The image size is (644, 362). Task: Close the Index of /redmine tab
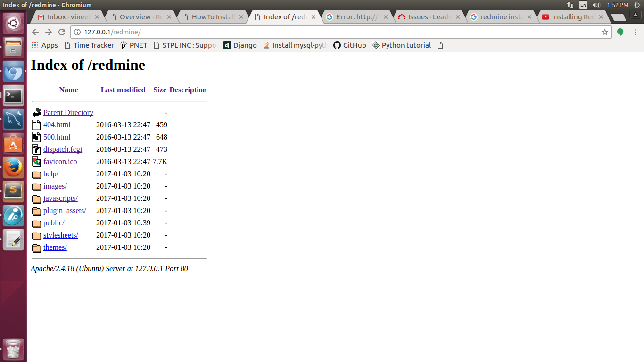[x=314, y=17]
